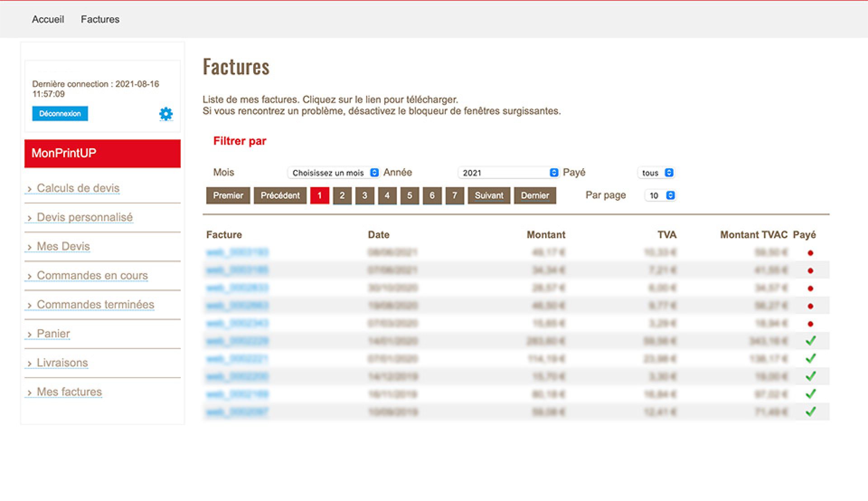Click the Déconnexion button

[60, 113]
